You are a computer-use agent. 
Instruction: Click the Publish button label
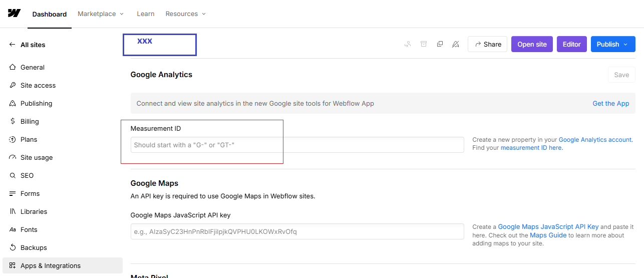[608, 44]
